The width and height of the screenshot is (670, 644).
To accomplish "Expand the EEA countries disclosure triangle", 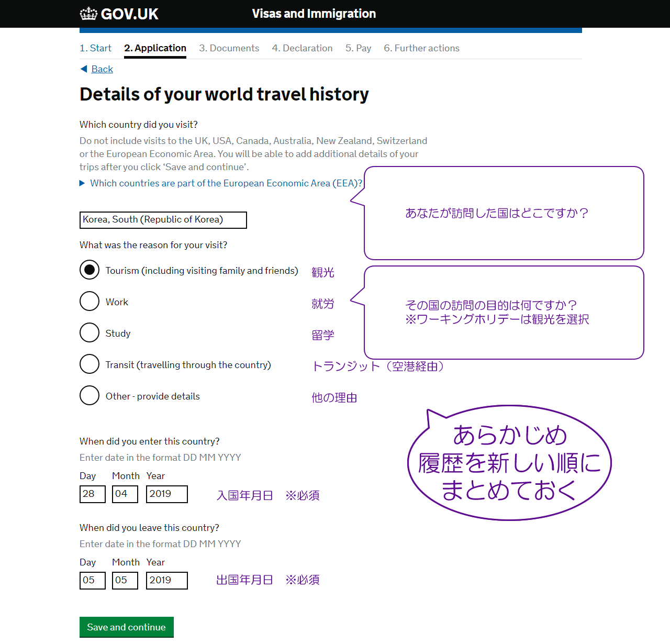I will 82,183.
